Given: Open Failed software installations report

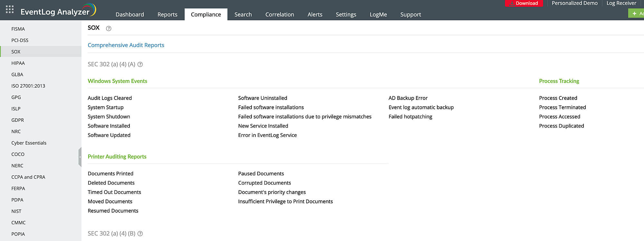Looking at the screenshot, I should 271,107.
